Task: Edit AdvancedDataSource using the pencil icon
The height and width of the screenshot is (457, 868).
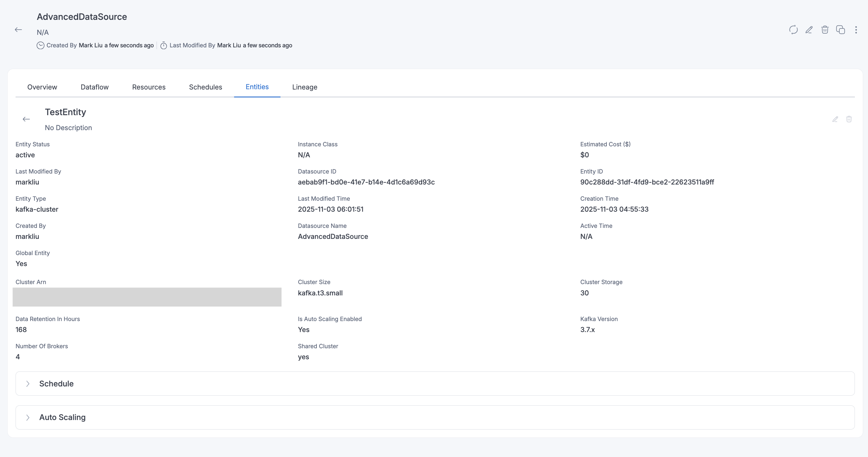Action: tap(809, 30)
